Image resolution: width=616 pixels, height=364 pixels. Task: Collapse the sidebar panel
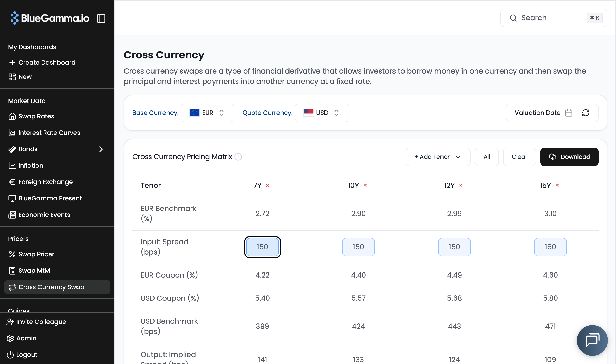tap(101, 18)
